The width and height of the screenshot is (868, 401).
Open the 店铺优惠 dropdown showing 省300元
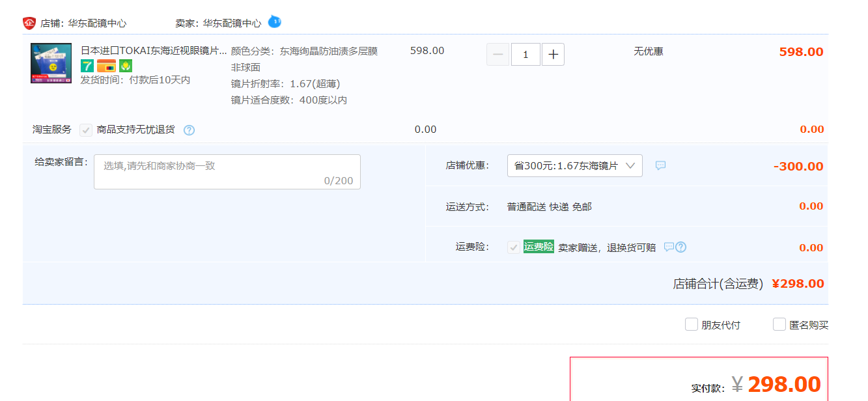[x=575, y=165]
